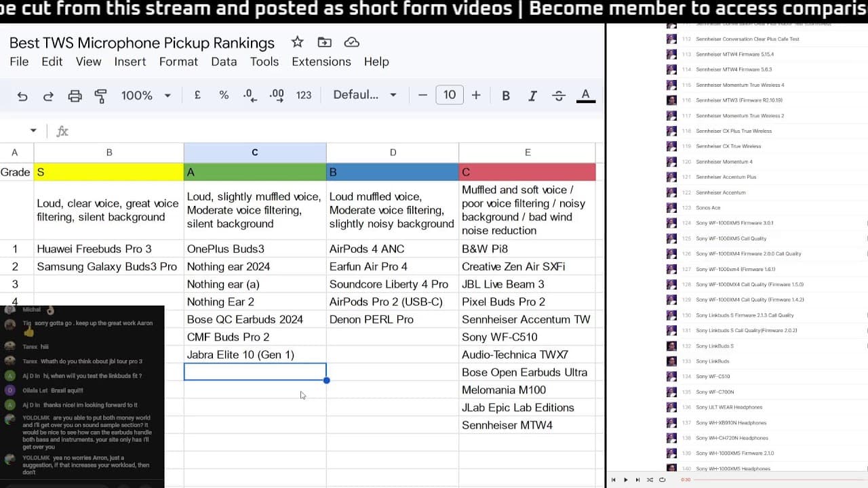The height and width of the screenshot is (488, 868).
Task: Open the Insert menu
Action: (x=130, y=62)
